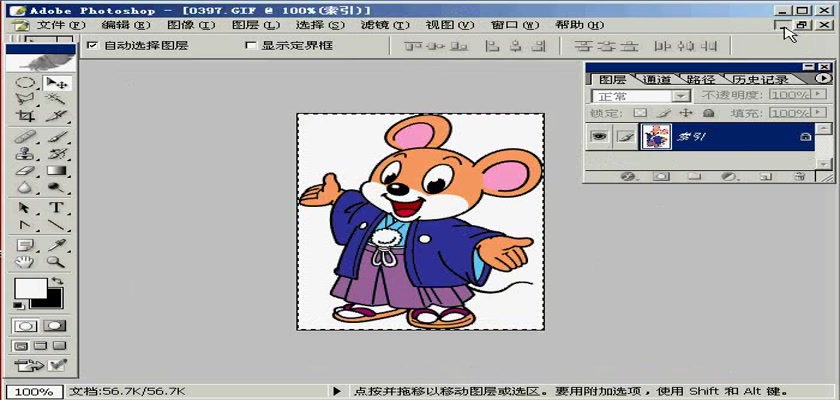Open 编辑 menu
Viewport: 840px width, 400px height.
pyautogui.click(x=126, y=25)
